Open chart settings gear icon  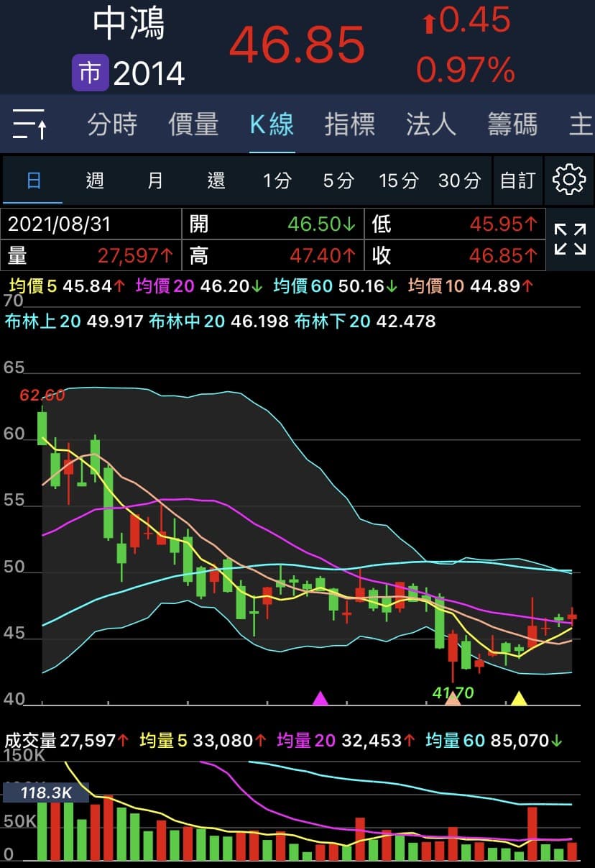point(569,179)
